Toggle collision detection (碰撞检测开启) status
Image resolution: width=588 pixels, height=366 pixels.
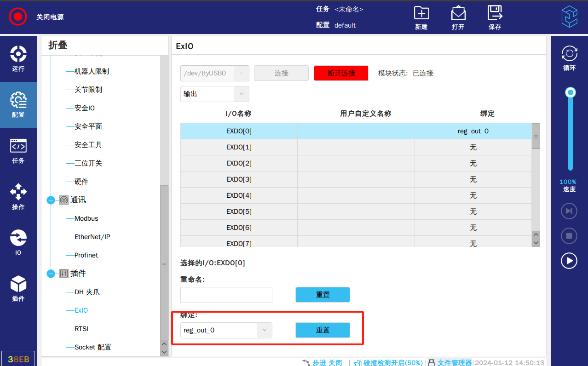click(388, 362)
